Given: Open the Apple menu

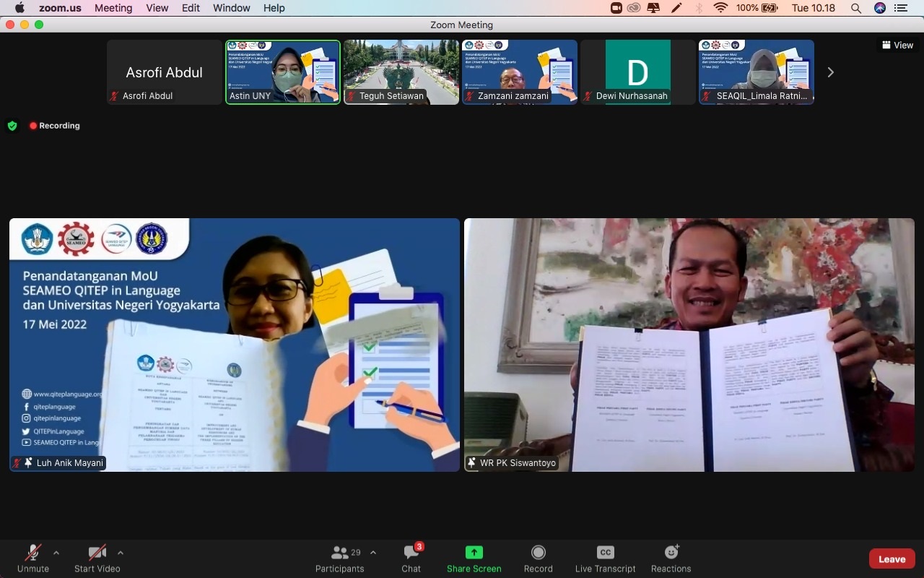Looking at the screenshot, I should coord(19,8).
